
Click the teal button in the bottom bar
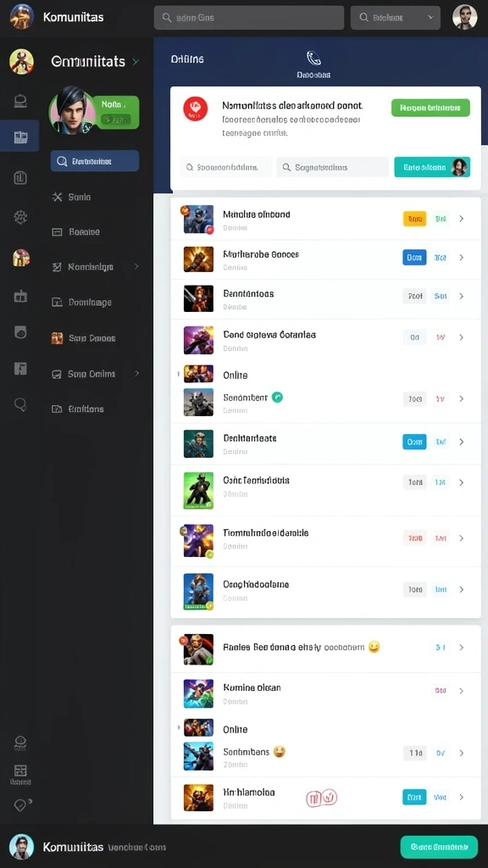(x=439, y=847)
